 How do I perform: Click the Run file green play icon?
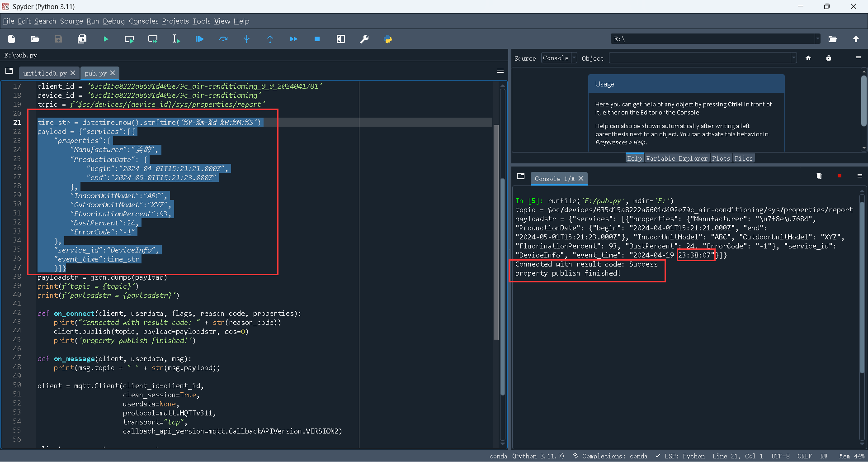coord(106,39)
